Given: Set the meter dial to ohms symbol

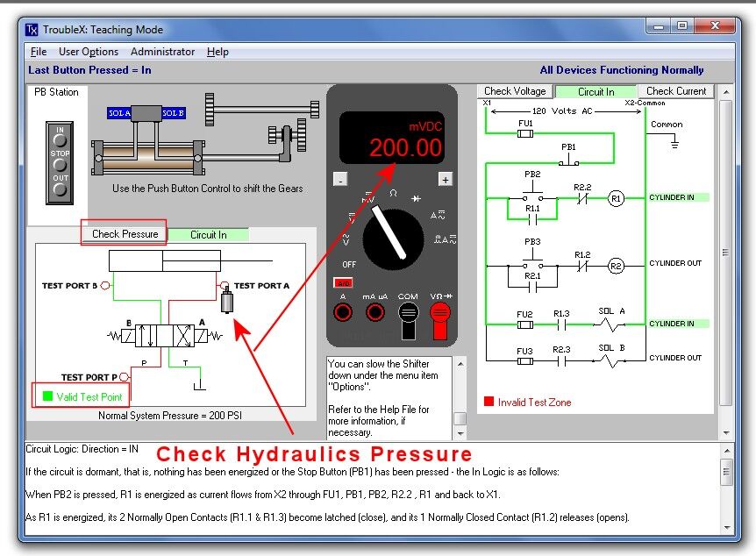Looking at the screenshot, I should point(394,193).
